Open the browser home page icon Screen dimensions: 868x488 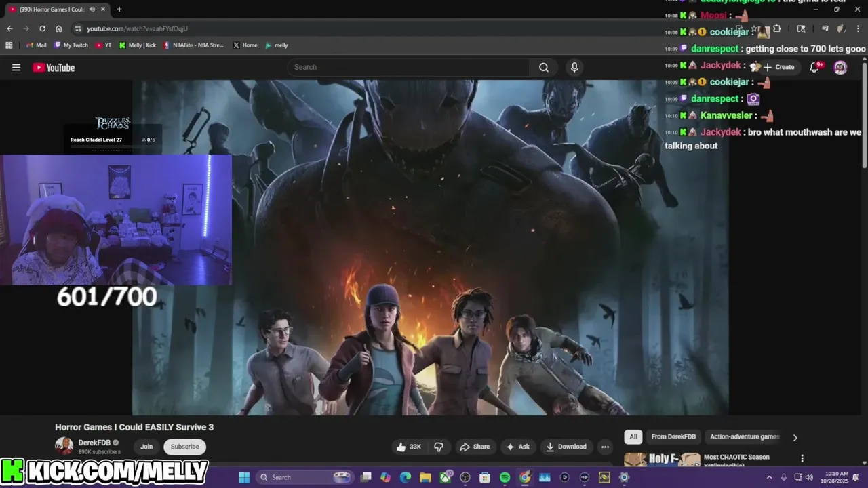(59, 28)
